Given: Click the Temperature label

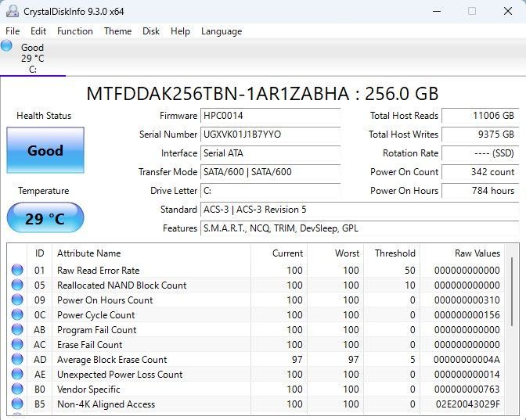Looking at the screenshot, I should (44, 191).
